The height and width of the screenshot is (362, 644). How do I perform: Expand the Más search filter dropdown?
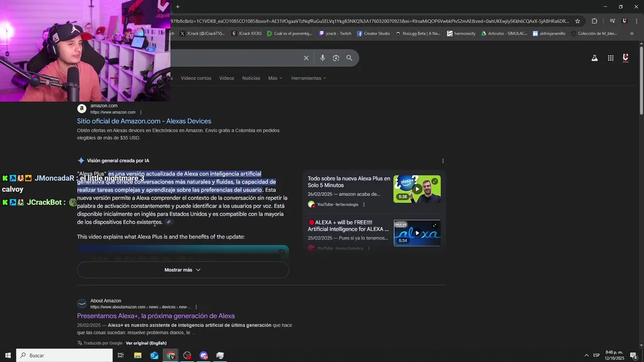[275, 78]
